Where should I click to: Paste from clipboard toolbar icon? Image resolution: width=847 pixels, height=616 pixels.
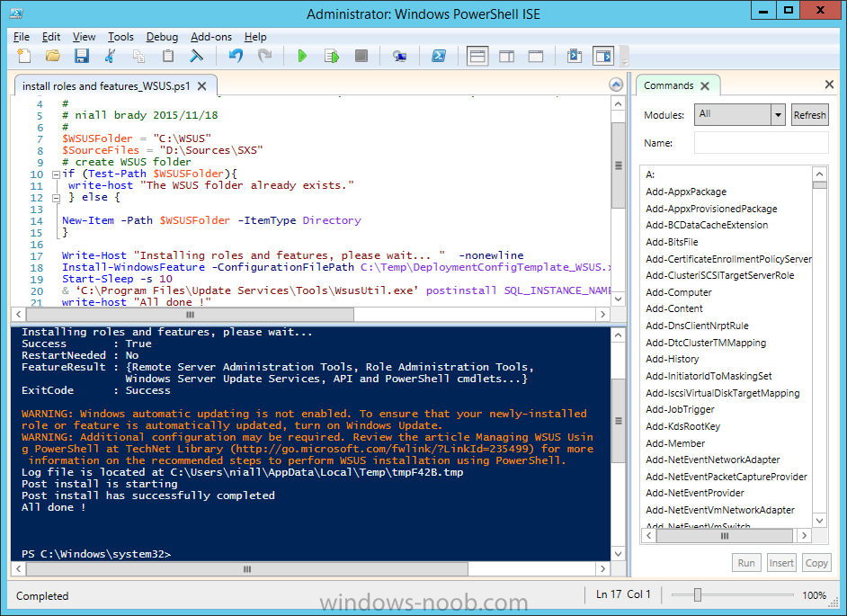click(x=168, y=56)
